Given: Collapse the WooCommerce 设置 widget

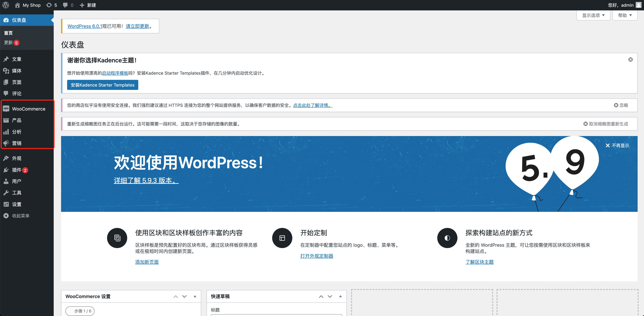Looking at the screenshot, I should [195, 296].
